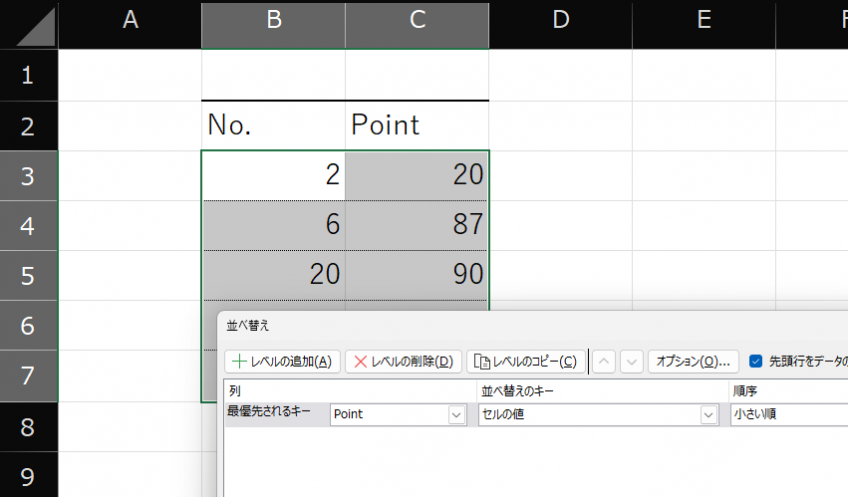Select row 3 header

tap(29, 176)
